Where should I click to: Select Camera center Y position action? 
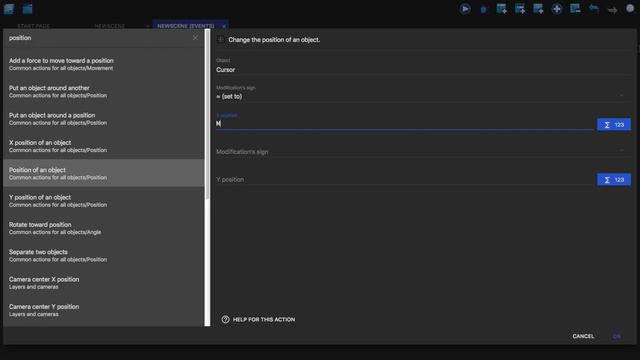tap(104, 310)
